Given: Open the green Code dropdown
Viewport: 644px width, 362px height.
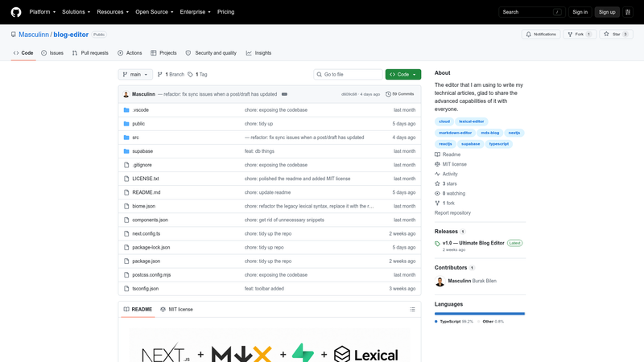Looking at the screenshot, I should coord(403,74).
